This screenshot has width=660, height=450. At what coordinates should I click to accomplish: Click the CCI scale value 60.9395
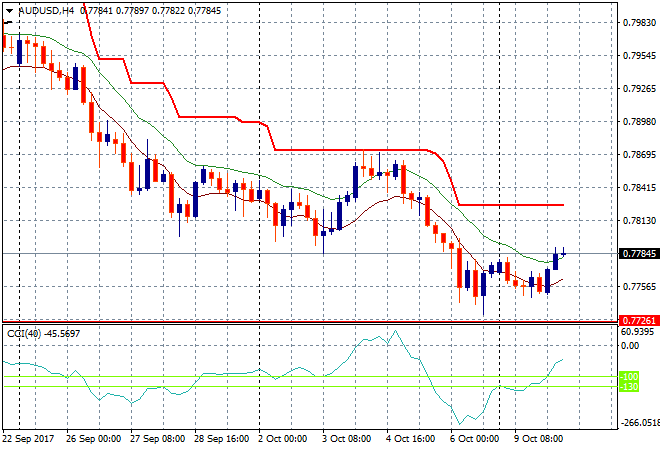click(x=638, y=332)
